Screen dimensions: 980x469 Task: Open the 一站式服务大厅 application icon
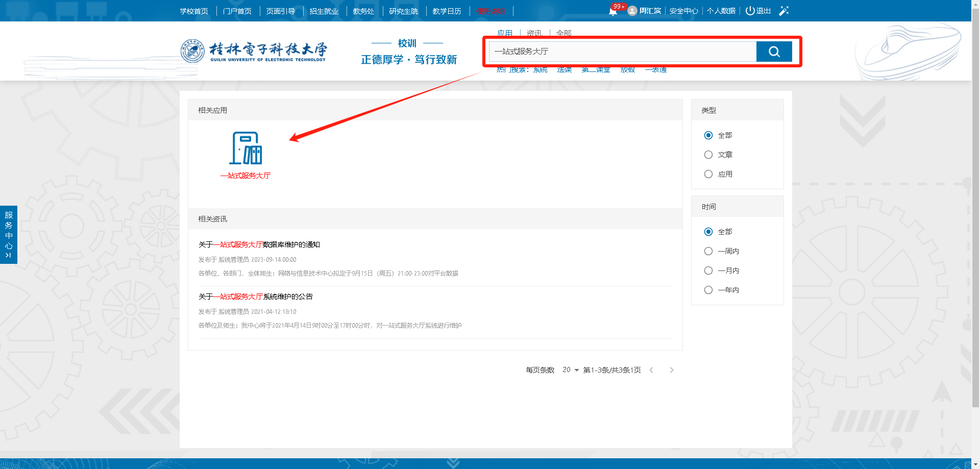246,149
